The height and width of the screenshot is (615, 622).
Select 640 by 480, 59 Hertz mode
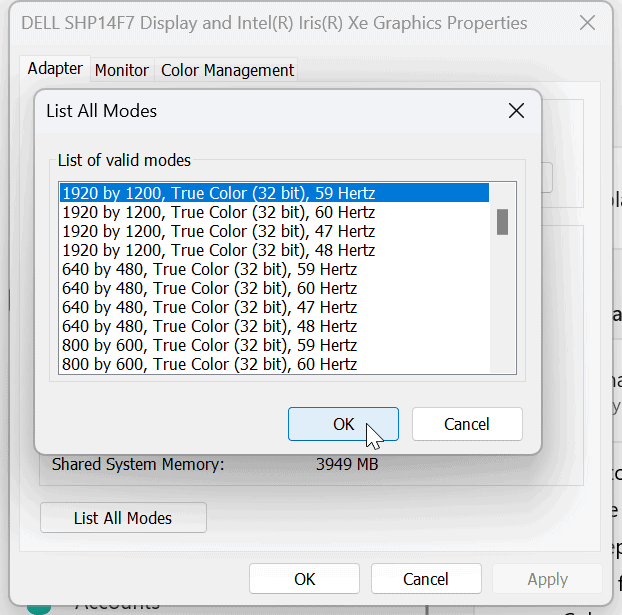coord(209,269)
